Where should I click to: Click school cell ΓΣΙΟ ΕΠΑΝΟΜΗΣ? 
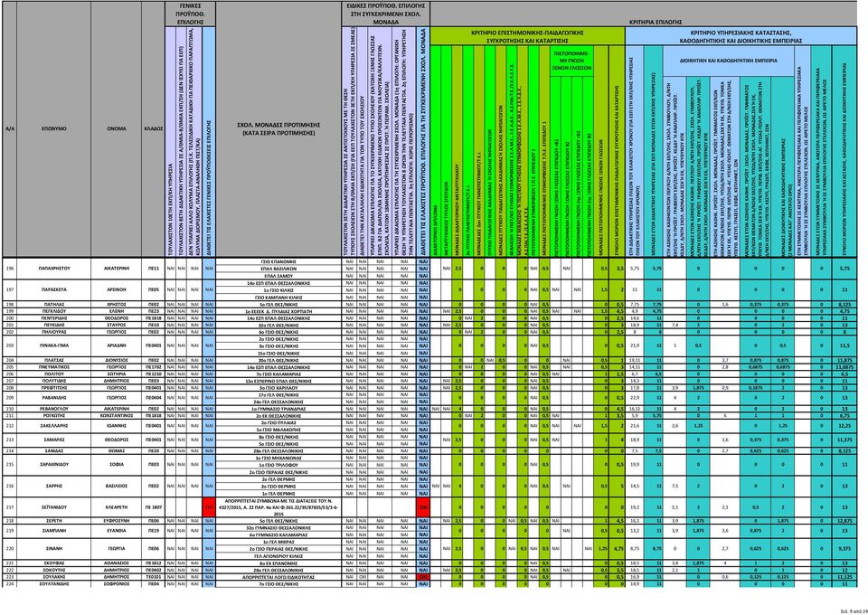click(x=278, y=260)
